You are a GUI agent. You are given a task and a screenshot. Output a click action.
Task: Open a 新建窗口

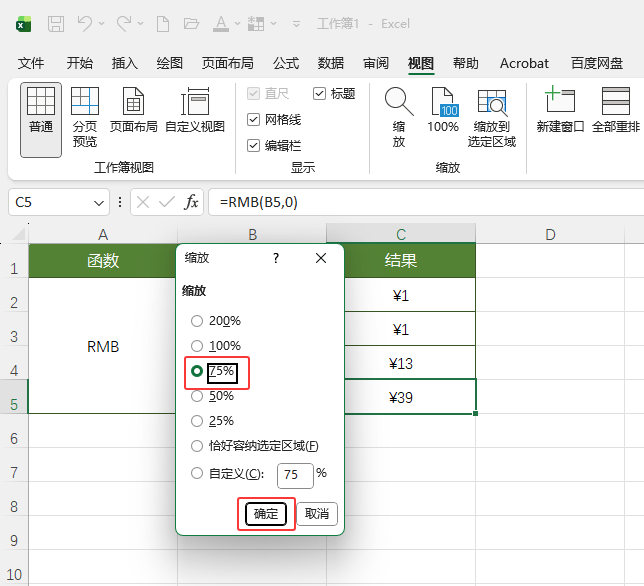tap(560, 110)
